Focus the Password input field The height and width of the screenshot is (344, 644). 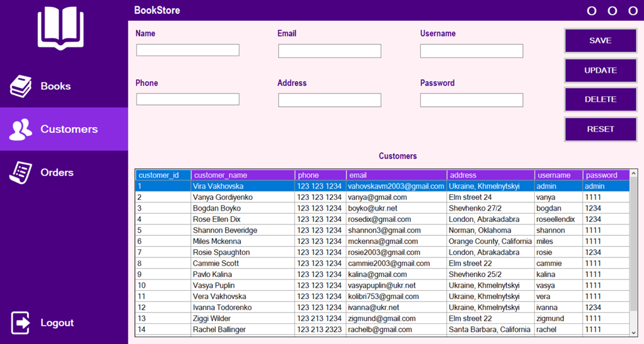pyautogui.click(x=471, y=100)
